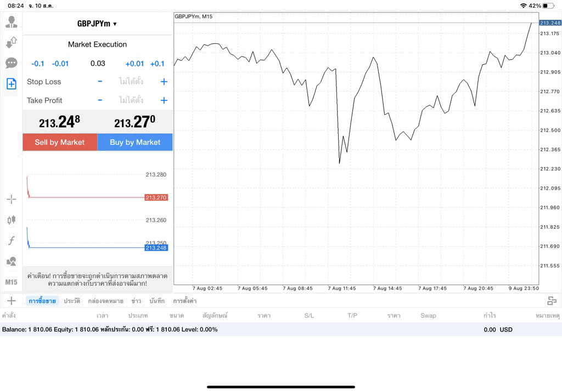This screenshot has height=392, width=562.
Task: Open the accounts profile icon
Action: point(12,22)
